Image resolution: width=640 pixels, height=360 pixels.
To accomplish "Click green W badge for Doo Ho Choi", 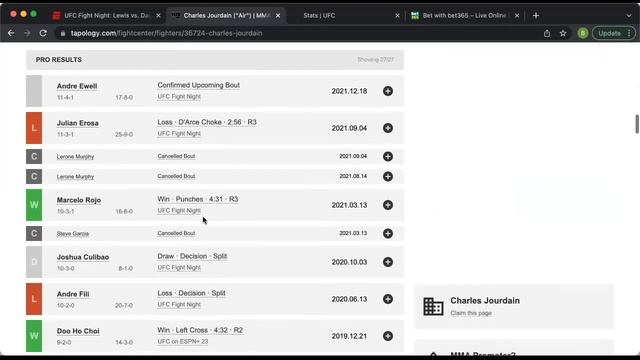I will [x=34, y=336].
